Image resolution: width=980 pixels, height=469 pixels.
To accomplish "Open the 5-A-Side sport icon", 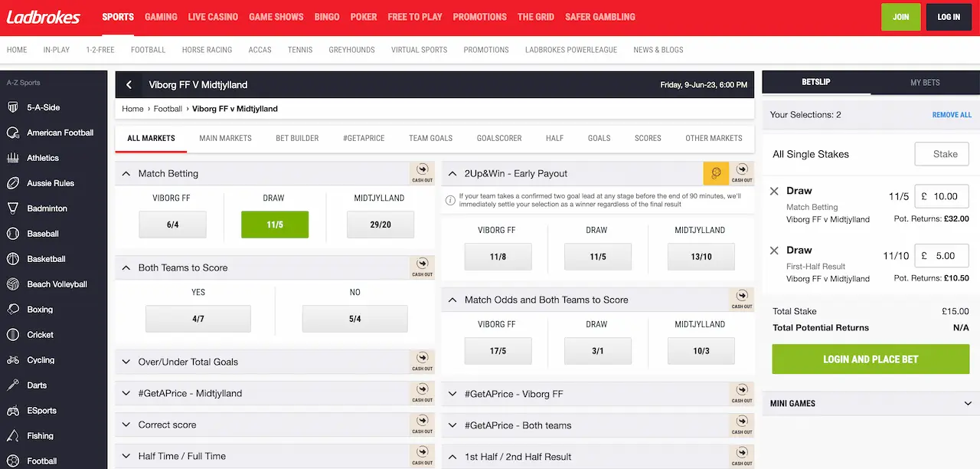I will (x=13, y=107).
